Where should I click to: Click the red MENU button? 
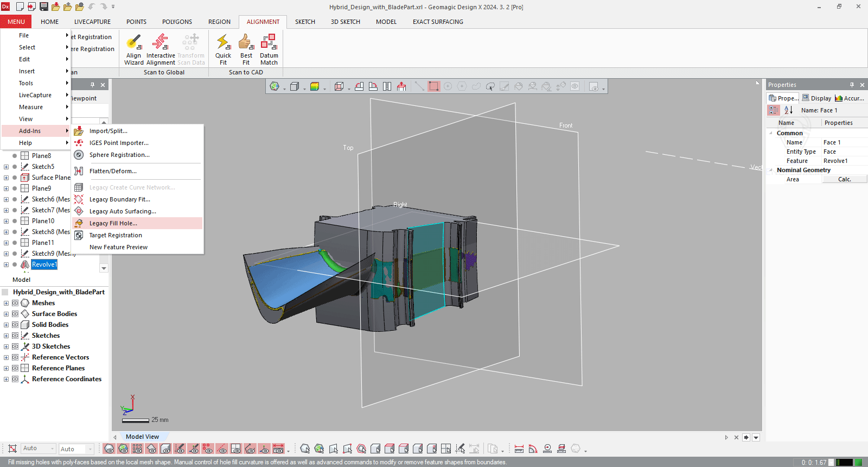16,22
